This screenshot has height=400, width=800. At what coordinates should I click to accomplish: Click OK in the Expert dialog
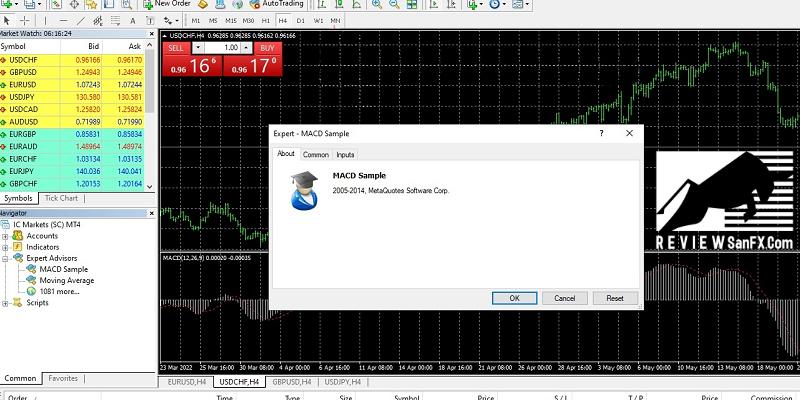pyautogui.click(x=514, y=298)
